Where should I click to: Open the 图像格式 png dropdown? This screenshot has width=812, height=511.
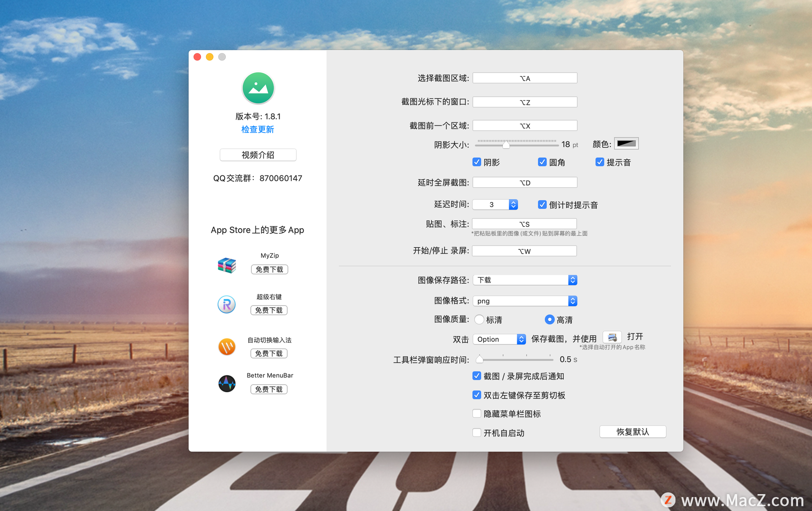[525, 301]
